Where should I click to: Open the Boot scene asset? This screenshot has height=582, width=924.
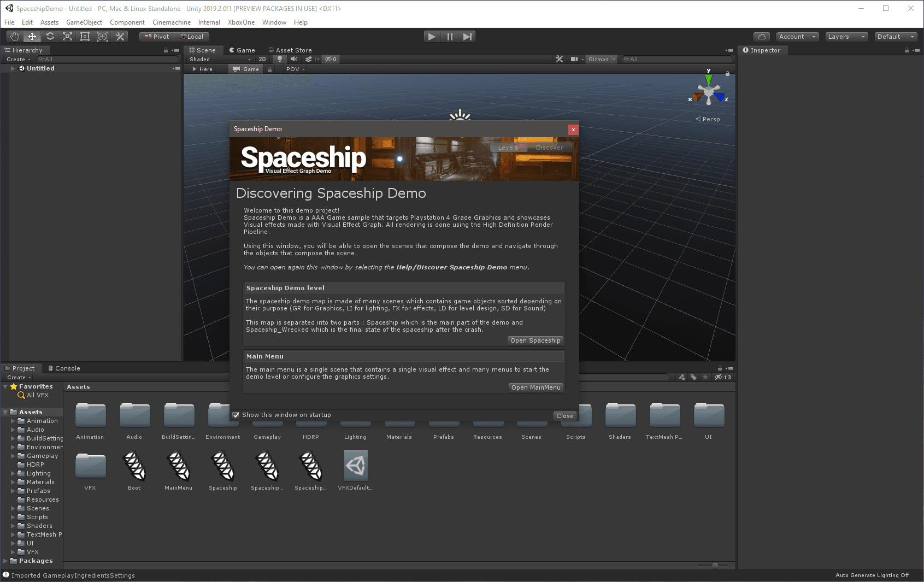pyautogui.click(x=134, y=466)
